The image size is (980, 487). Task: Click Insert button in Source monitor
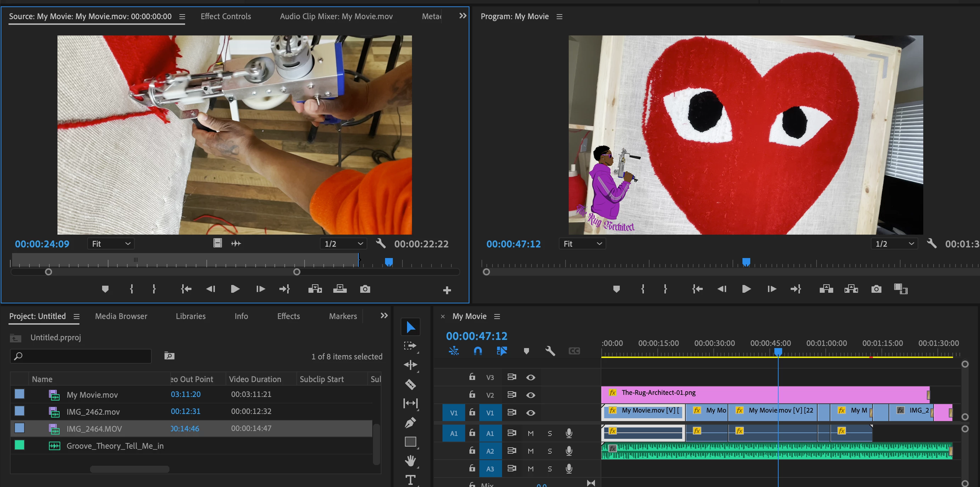[x=314, y=289]
